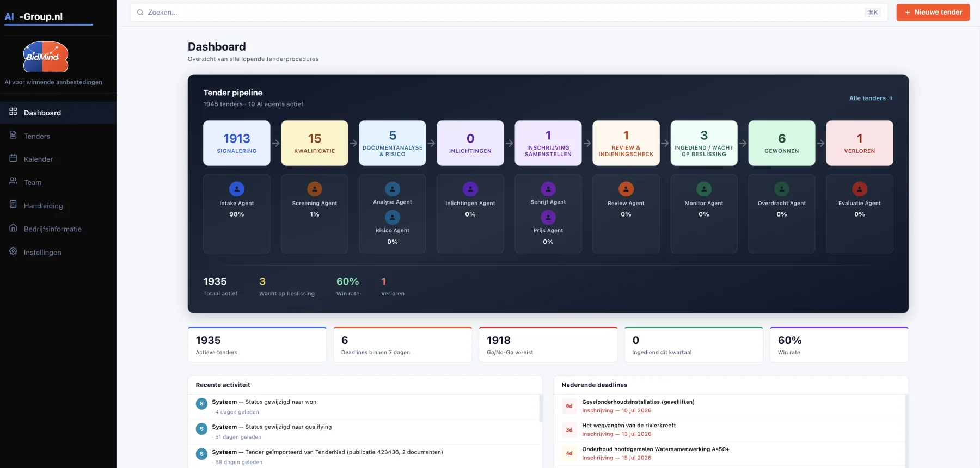Click the Prijs Agent avatar icon
The height and width of the screenshot is (468, 980).
click(548, 217)
